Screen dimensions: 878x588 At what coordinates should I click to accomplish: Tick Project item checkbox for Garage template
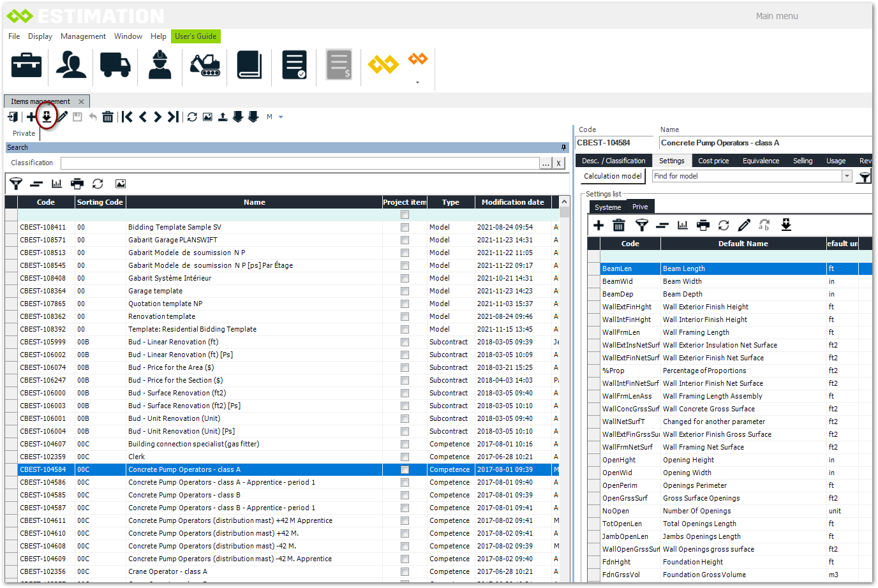click(x=405, y=291)
